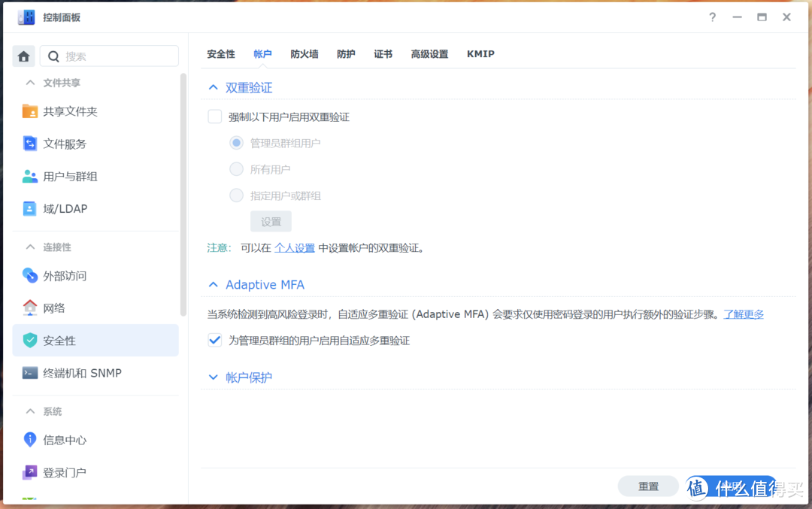Enable 强制以下用户启用双重验证 checkbox
The width and height of the screenshot is (812, 509).
[x=214, y=117]
